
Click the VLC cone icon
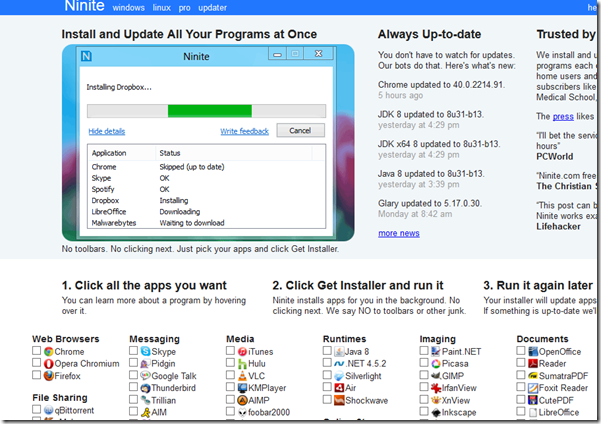pos(242,377)
